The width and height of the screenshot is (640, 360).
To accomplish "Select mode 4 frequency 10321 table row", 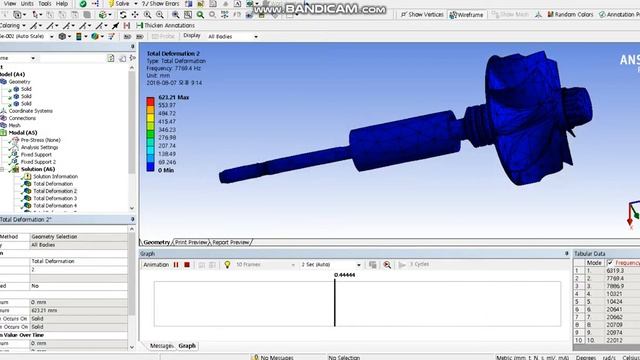I will pyautogui.click(x=607, y=294).
